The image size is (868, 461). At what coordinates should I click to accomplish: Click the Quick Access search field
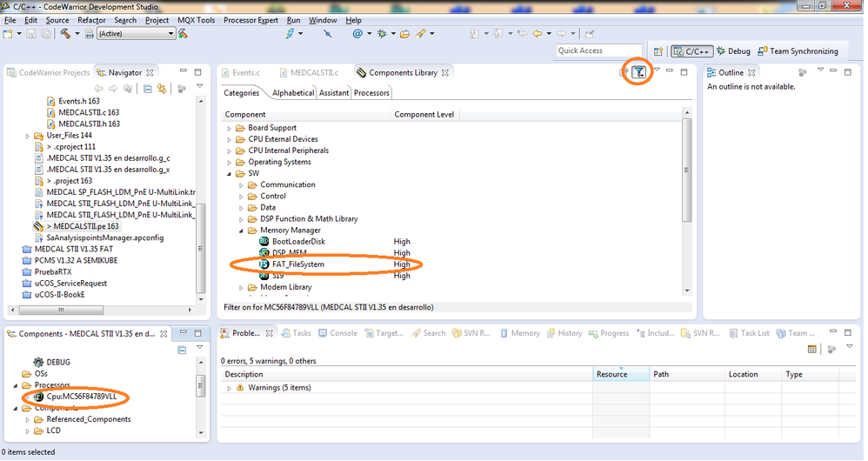tap(598, 51)
